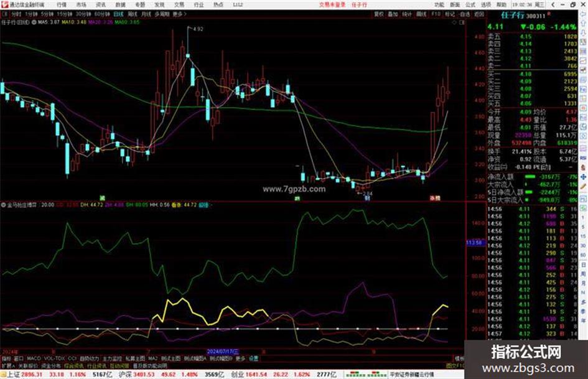Expand 更多 period options

coord(179,14)
